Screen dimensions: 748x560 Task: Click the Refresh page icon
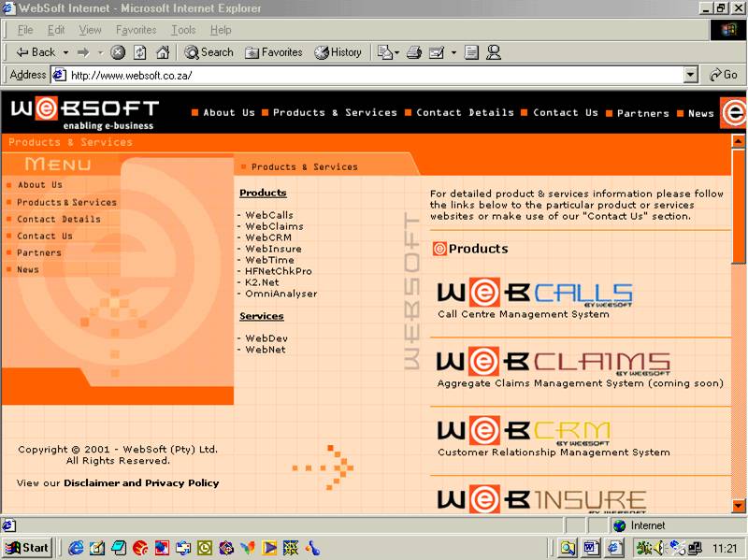[139, 52]
